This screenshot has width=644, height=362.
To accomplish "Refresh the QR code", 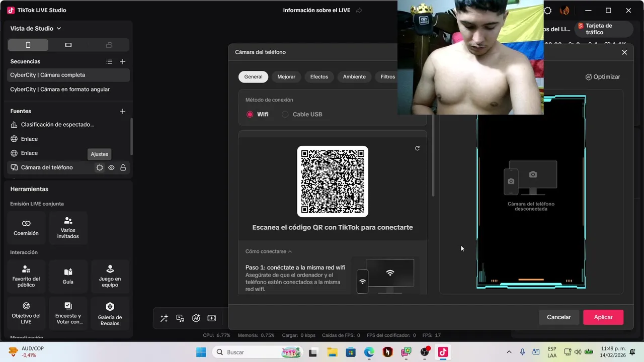I will click(417, 148).
